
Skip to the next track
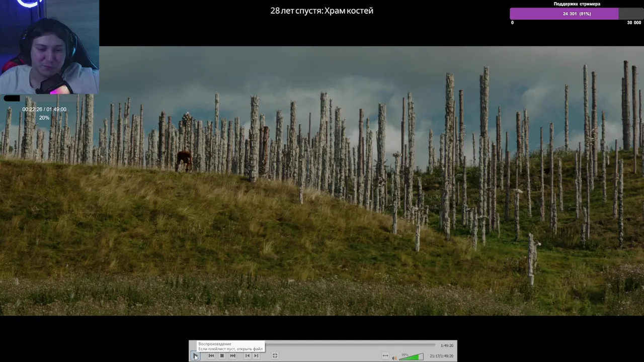click(x=232, y=356)
